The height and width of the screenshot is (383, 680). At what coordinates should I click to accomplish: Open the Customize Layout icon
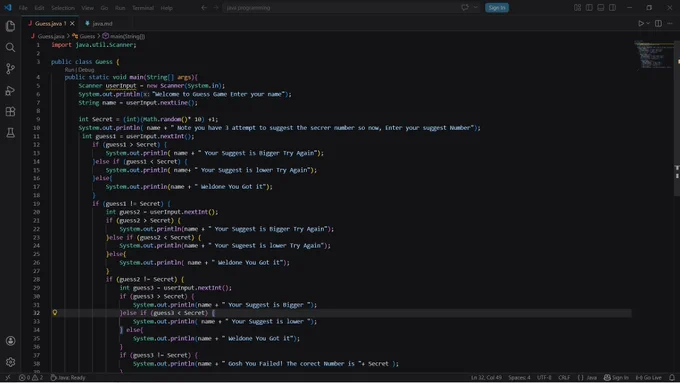click(577, 7)
